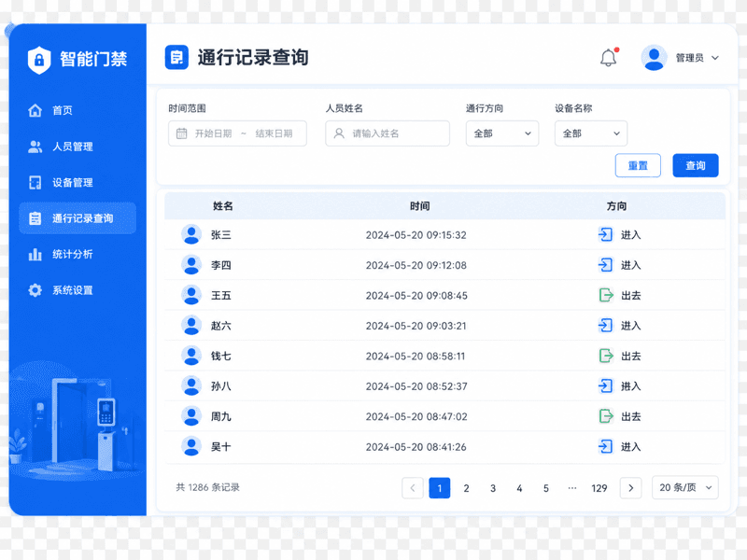Click the 姓名 column header
Viewport: 747px width, 560px height.
coord(222,206)
